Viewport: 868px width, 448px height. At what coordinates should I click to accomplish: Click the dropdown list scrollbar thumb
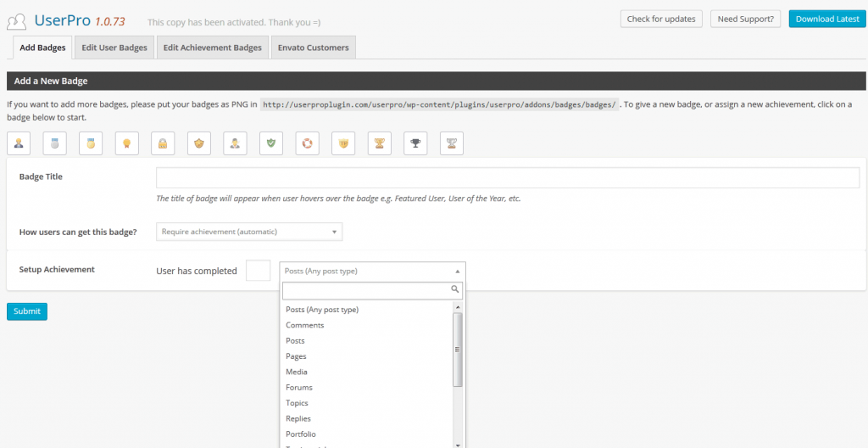click(x=458, y=350)
